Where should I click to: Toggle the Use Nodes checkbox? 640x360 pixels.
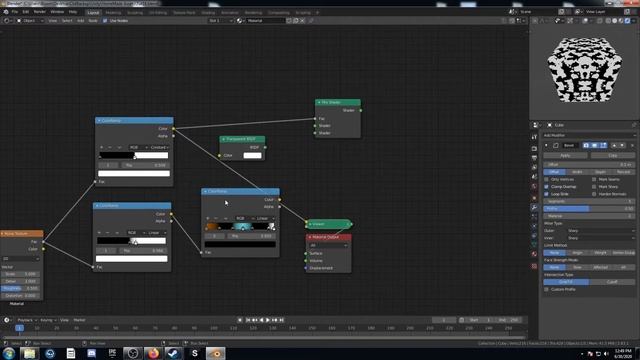click(x=105, y=20)
